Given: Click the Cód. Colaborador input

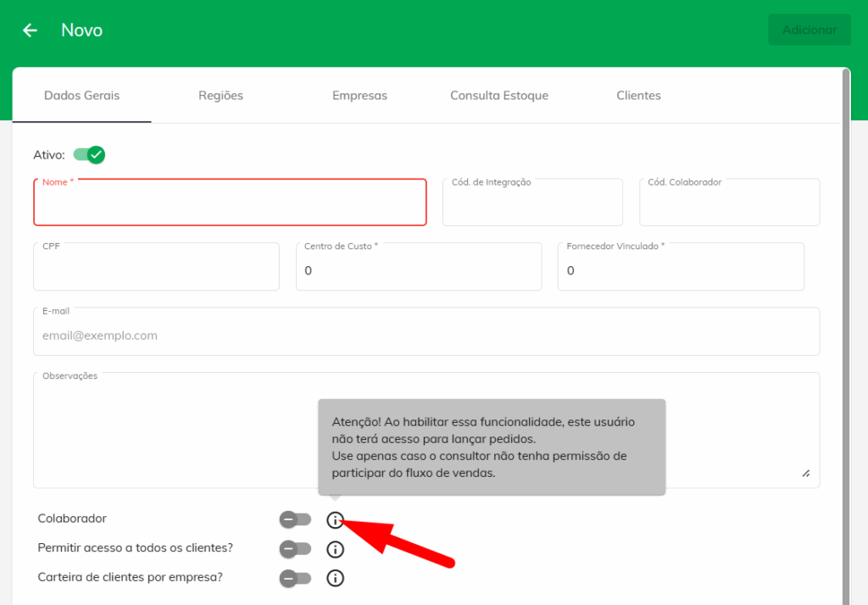Looking at the screenshot, I should [x=729, y=206].
